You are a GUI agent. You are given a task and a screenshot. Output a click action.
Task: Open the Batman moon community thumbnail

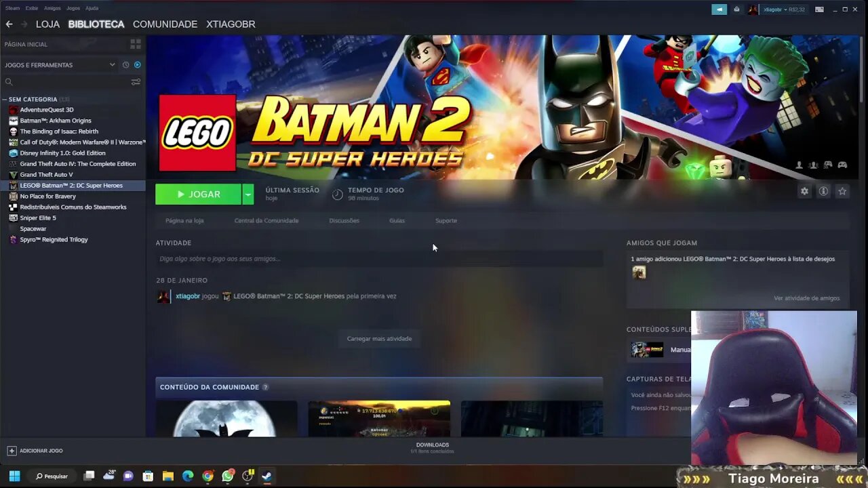[x=226, y=419]
